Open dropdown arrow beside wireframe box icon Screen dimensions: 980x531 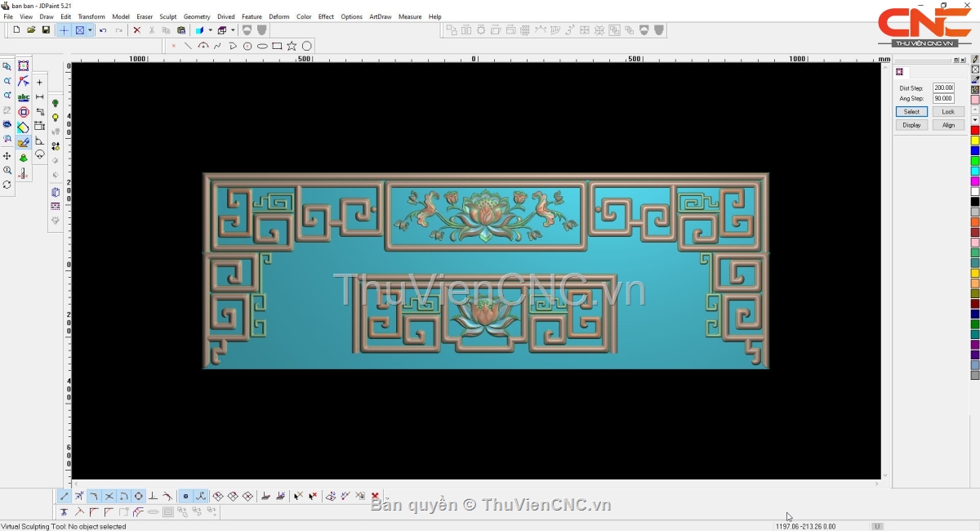233,30
